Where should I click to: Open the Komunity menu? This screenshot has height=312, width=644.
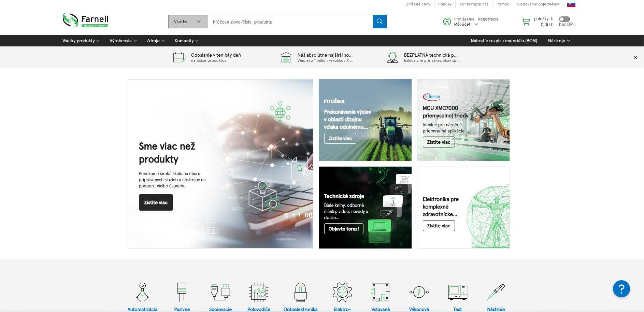186,41
